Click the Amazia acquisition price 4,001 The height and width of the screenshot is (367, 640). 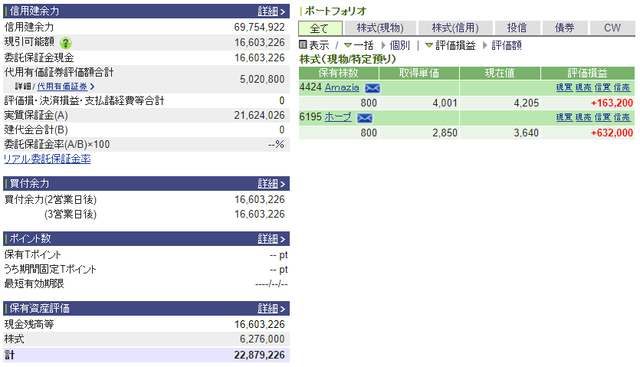pos(444,103)
